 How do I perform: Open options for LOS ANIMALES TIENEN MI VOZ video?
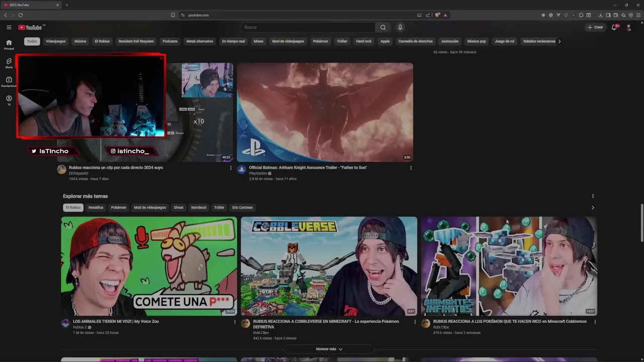(x=234, y=322)
